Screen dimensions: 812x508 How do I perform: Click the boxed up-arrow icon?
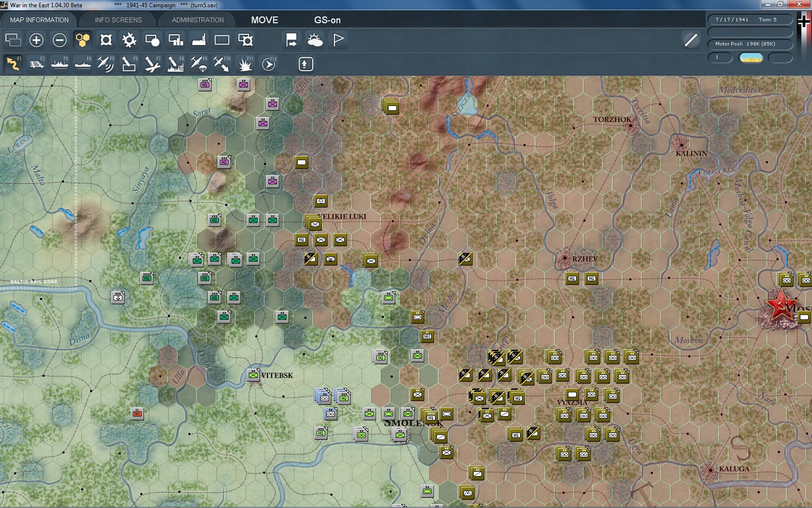(306, 64)
